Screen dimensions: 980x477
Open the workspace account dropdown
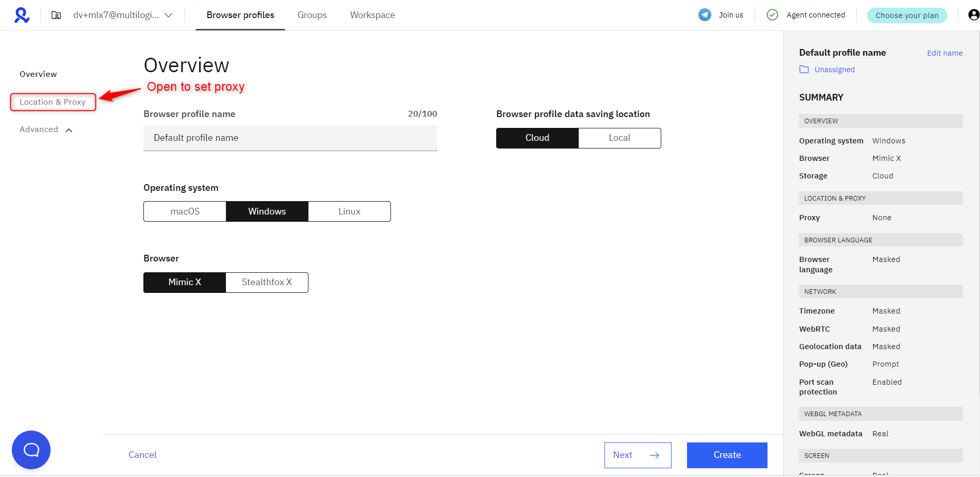(x=168, y=15)
